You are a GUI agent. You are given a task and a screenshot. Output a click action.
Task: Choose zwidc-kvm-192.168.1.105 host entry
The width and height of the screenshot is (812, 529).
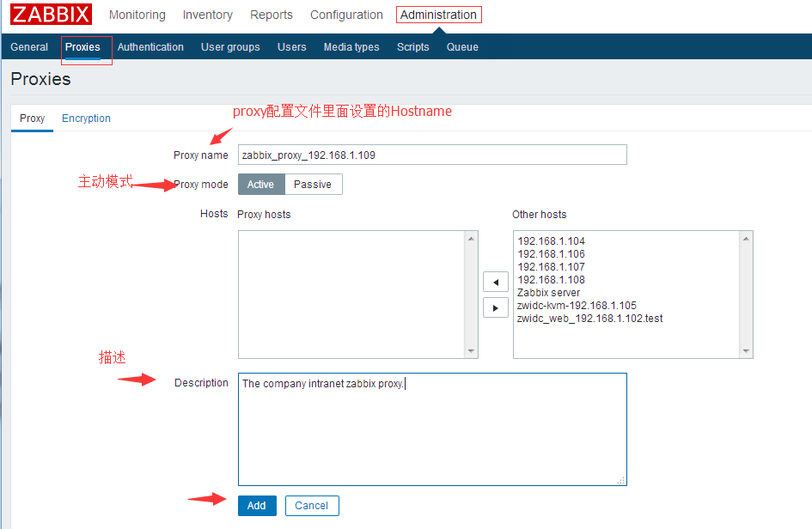[x=576, y=306]
